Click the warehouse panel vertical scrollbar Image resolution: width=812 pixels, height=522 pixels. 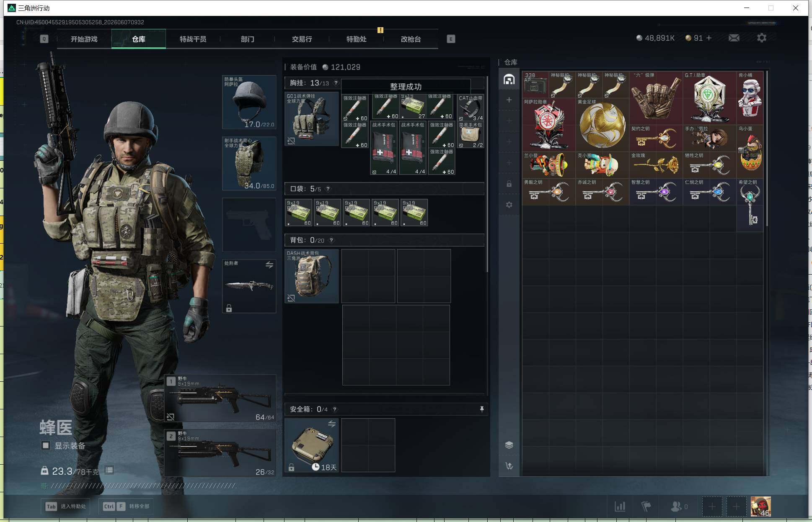tap(767, 149)
